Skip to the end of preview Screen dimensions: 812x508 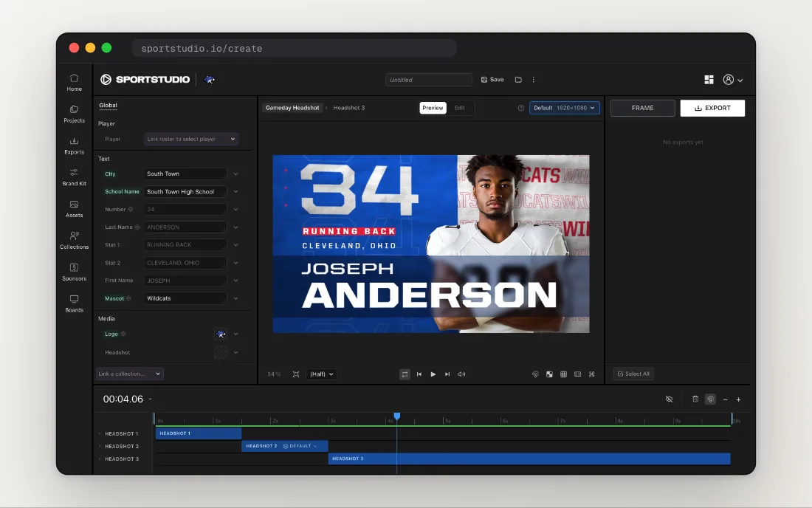click(447, 374)
